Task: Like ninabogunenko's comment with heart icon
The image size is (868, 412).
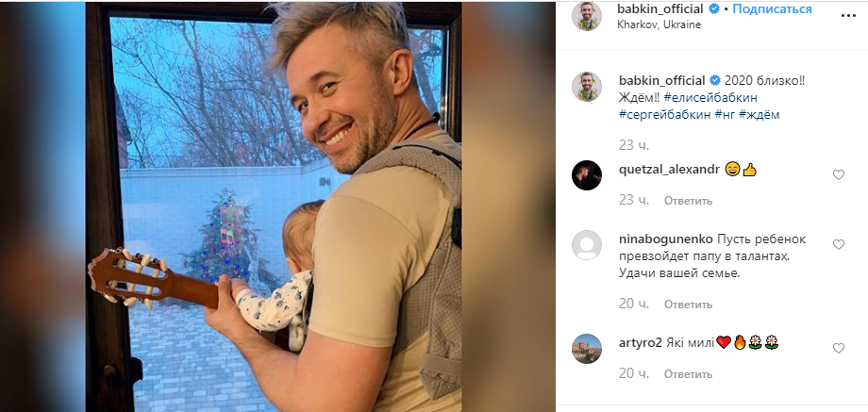Action: [839, 244]
